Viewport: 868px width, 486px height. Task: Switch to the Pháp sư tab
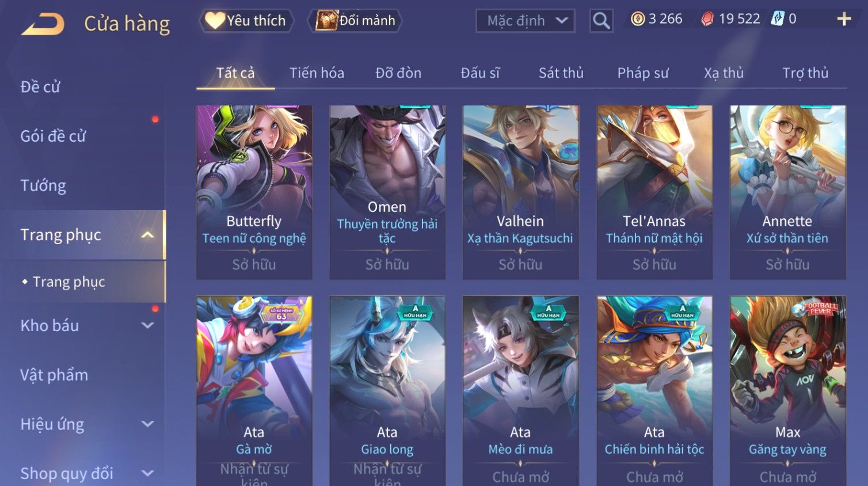[643, 73]
